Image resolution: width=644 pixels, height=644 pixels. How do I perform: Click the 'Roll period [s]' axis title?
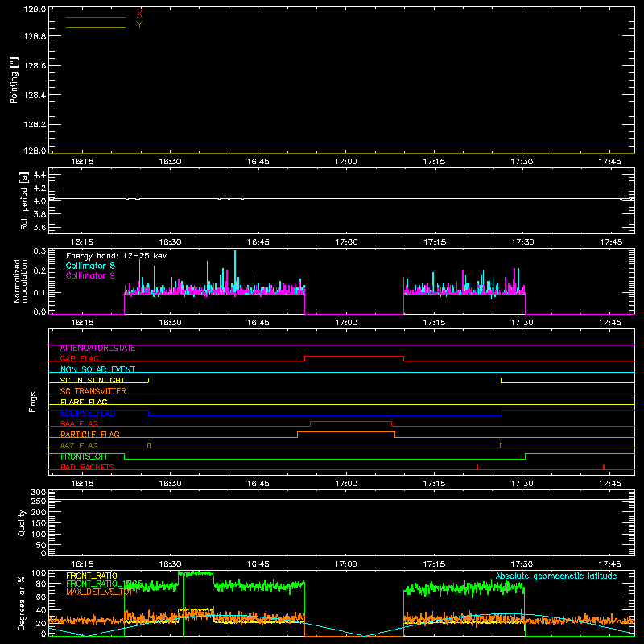click(x=24, y=200)
